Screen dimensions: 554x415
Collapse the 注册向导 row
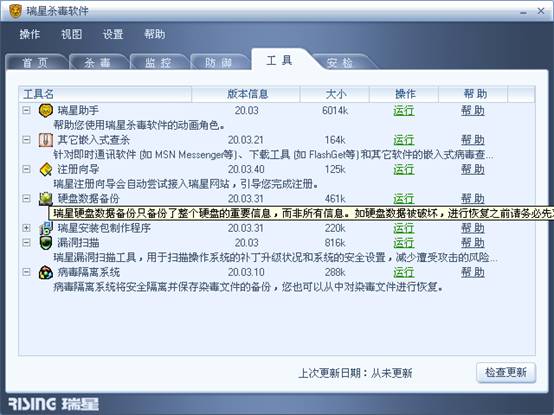(26, 169)
